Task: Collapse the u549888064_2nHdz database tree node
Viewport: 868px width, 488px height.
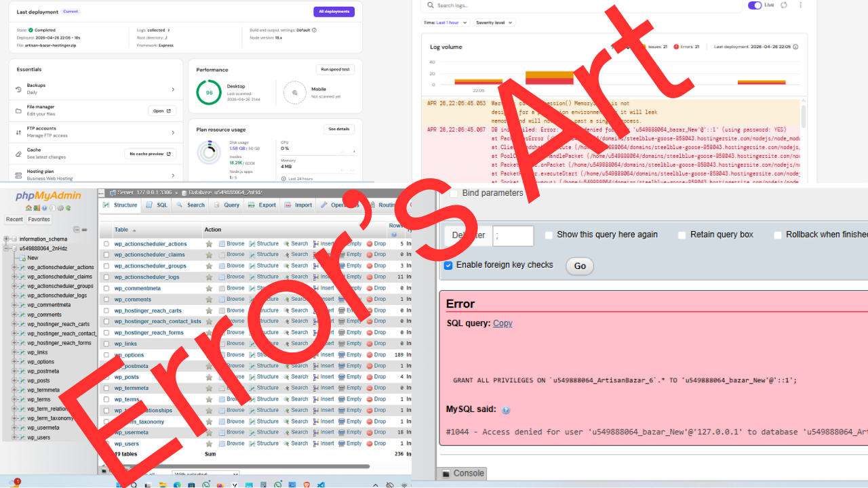Action: (x=6, y=249)
